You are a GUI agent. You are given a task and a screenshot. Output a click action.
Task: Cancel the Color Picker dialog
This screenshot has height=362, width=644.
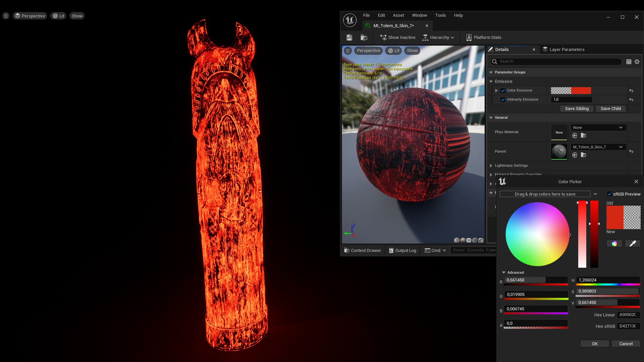click(626, 344)
